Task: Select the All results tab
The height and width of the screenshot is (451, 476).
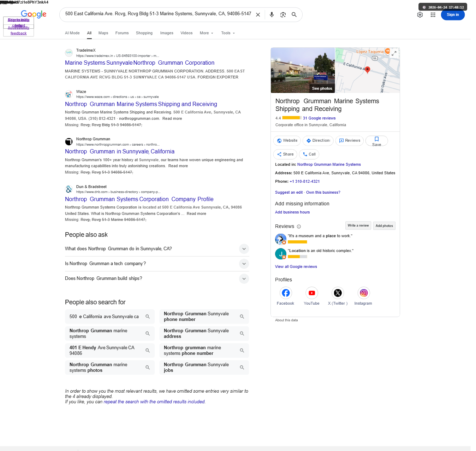Action: coord(89,33)
